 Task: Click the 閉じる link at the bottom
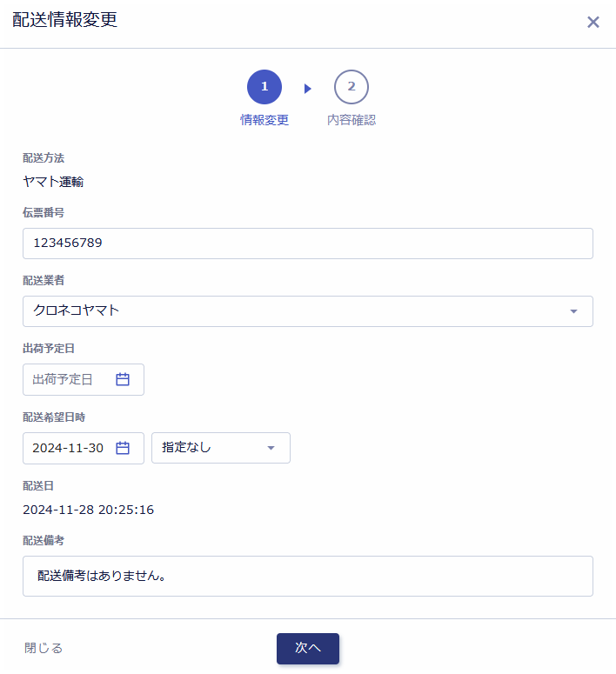(44, 648)
